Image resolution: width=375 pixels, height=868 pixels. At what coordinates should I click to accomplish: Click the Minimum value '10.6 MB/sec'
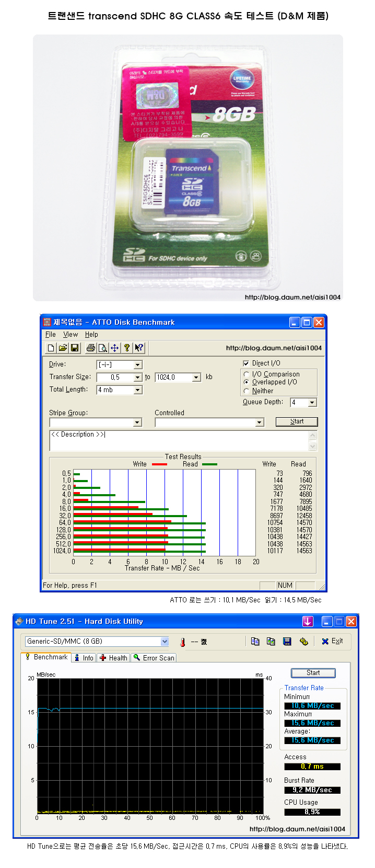312,706
